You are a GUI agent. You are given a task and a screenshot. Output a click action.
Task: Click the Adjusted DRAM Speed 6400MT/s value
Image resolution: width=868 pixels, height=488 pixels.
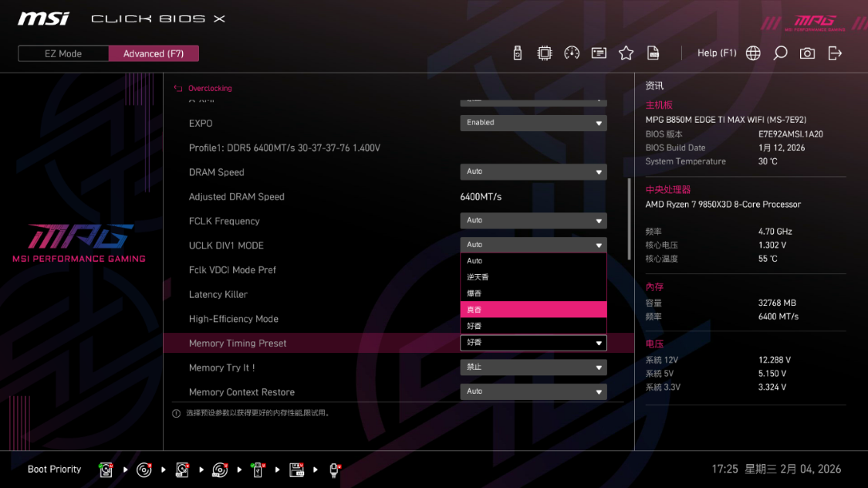481,197
